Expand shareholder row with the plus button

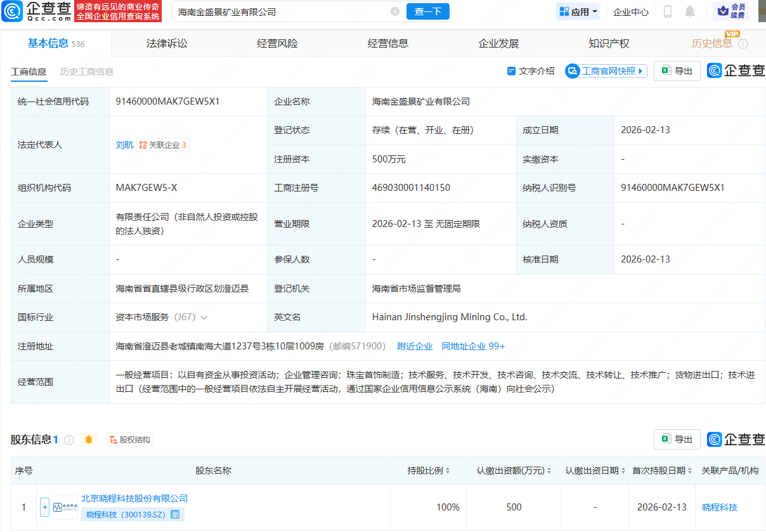(44, 507)
